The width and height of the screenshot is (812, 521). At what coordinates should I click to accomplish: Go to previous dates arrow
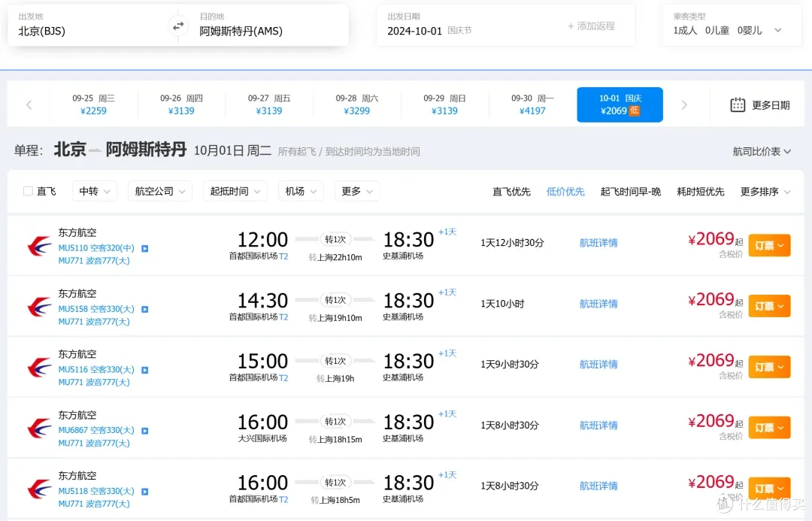click(29, 105)
